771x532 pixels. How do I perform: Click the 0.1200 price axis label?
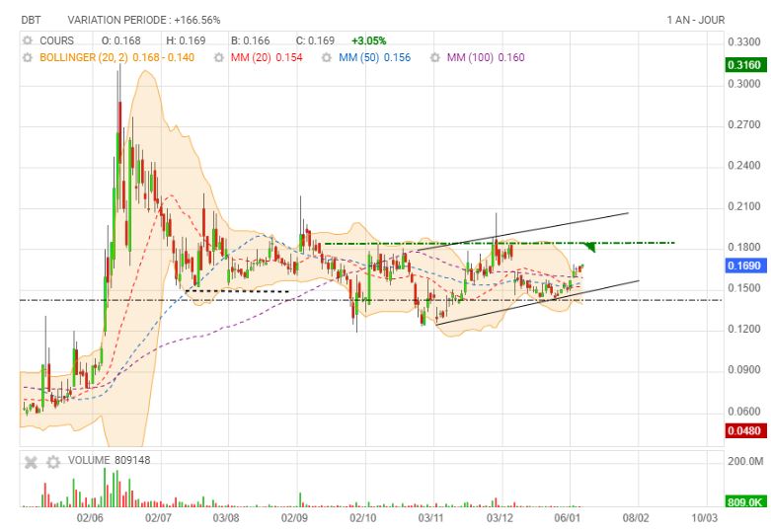pyautogui.click(x=744, y=329)
